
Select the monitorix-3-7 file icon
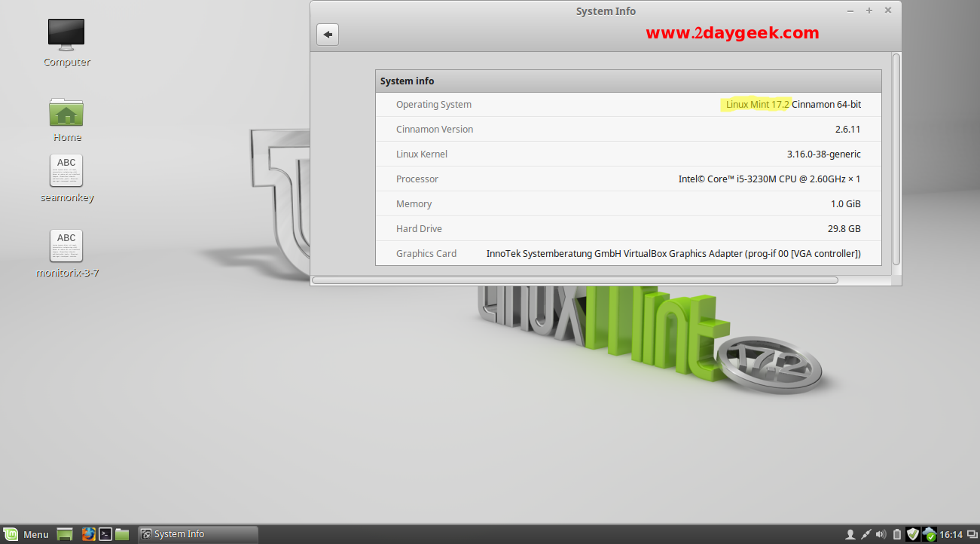point(66,246)
